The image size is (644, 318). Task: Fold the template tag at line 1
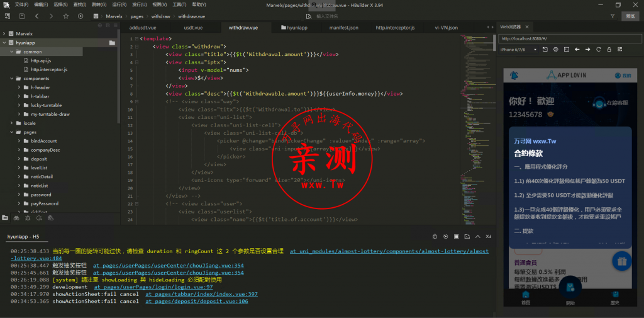pos(136,38)
